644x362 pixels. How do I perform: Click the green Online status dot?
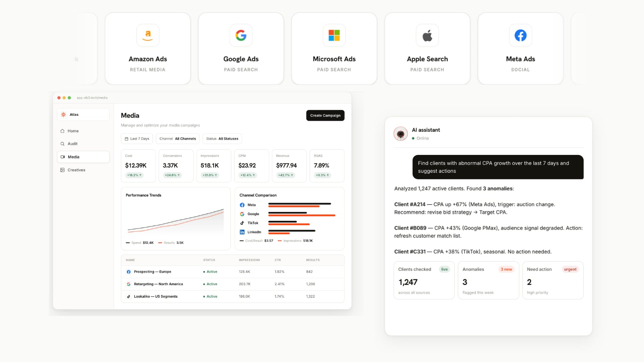pos(413,138)
